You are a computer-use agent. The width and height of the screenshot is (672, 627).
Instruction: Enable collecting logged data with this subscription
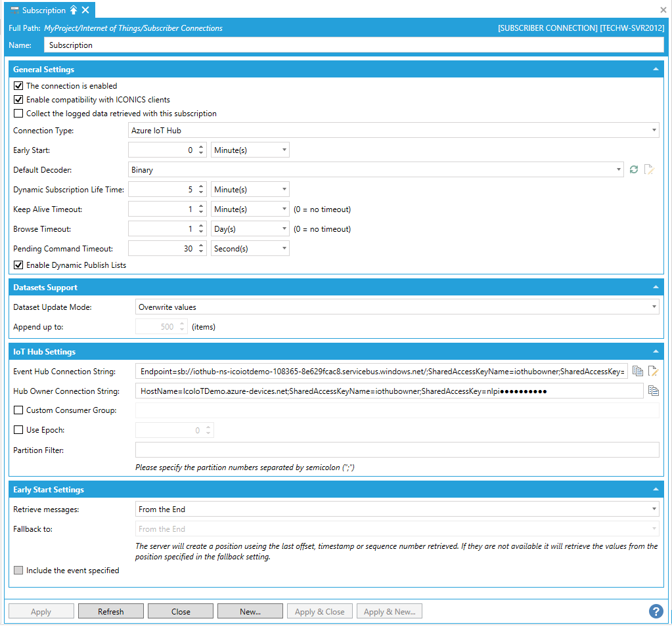pos(18,114)
